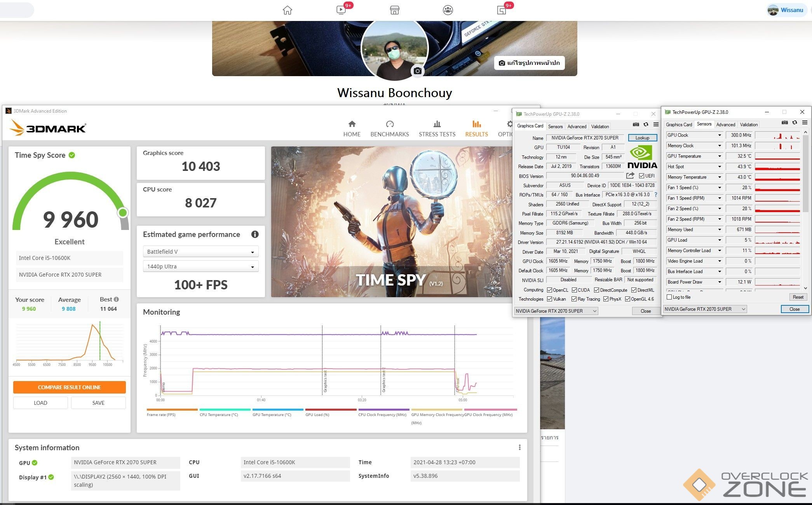Open Facebook marketplace icon in top bar
812x505 pixels.
pos(394,10)
